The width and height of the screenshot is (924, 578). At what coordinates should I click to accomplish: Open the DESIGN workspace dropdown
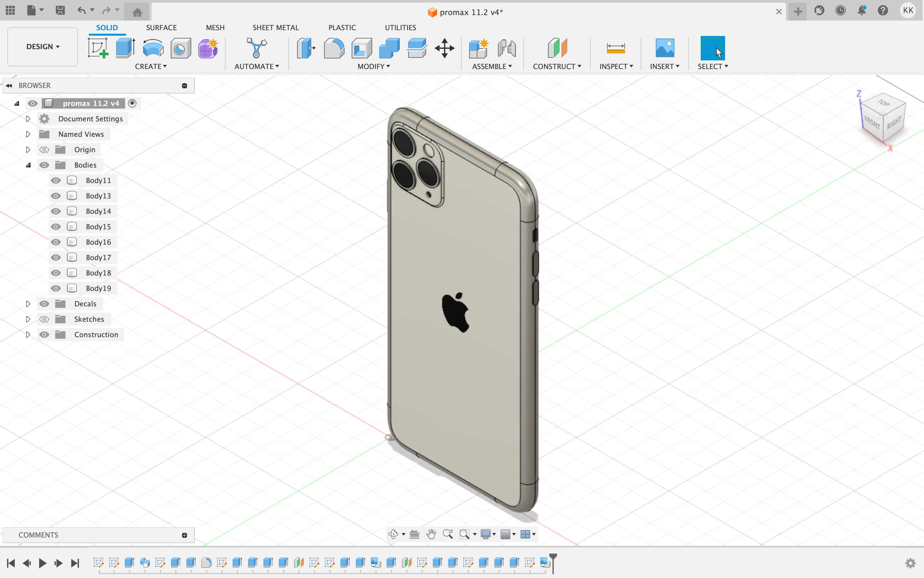point(43,47)
